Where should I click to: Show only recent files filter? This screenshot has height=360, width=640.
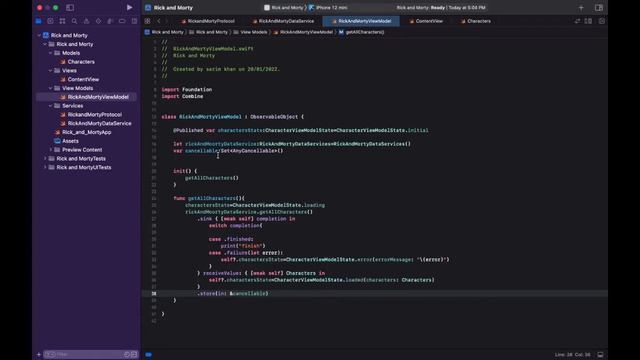coord(127,354)
